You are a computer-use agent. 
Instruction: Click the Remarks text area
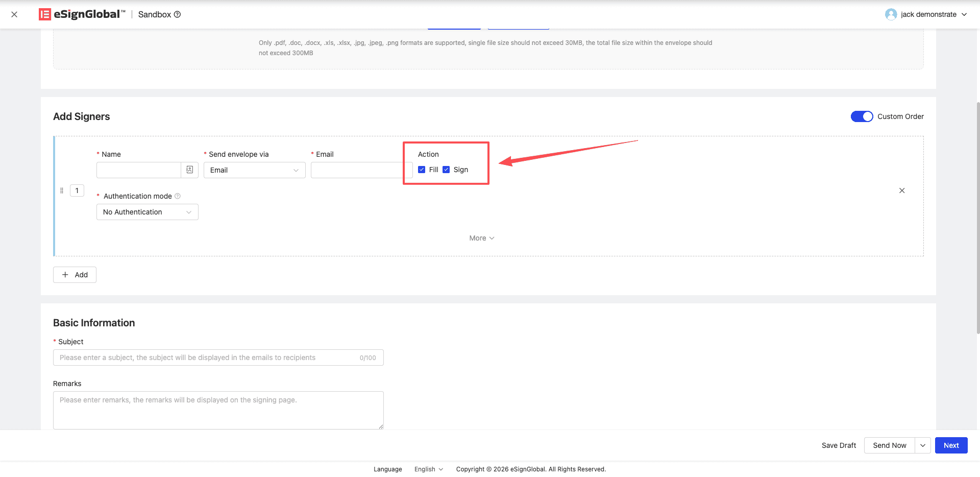click(218, 410)
